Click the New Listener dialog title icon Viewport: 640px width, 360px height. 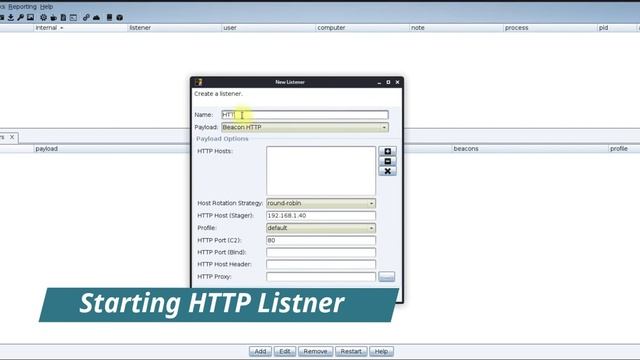[199, 82]
